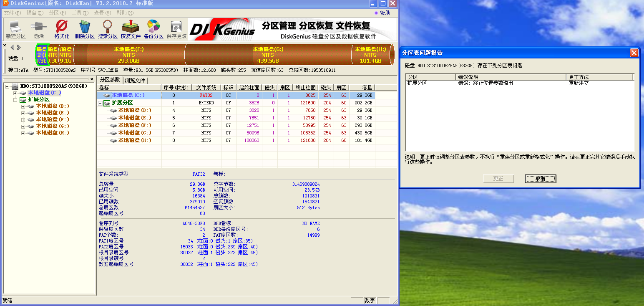Click the extended partition icon in the left tree

pos(23,99)
